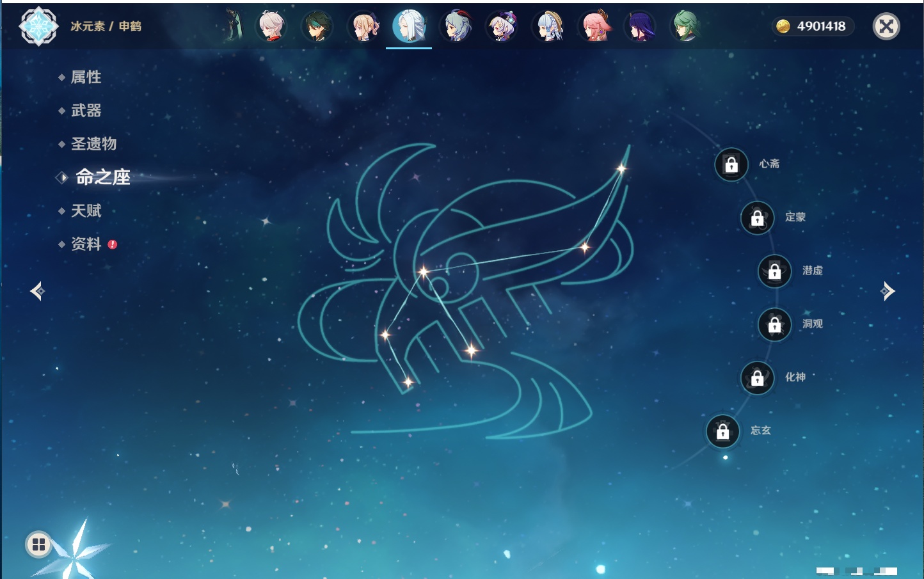
Task: Choose the purple-haired Raiden Shogun portrait
Action: coord(640,27)
